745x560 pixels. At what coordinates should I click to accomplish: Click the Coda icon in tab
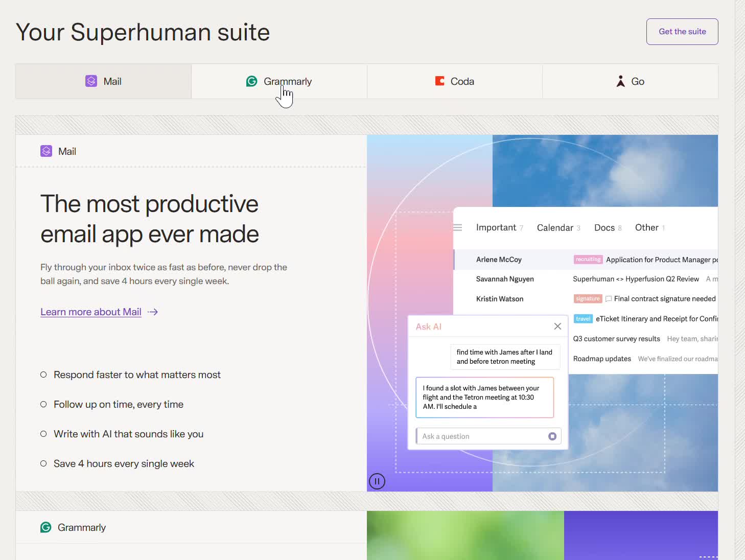(439, 81)
